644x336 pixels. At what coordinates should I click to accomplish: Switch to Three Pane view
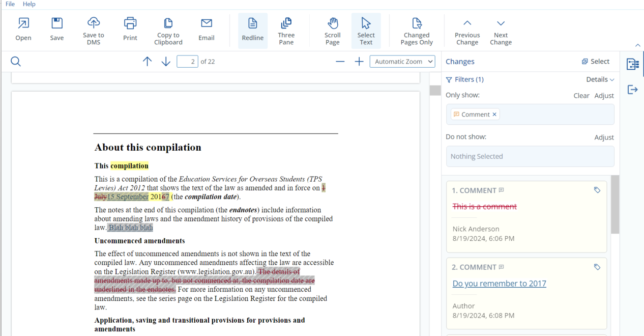tap(286, 31)
